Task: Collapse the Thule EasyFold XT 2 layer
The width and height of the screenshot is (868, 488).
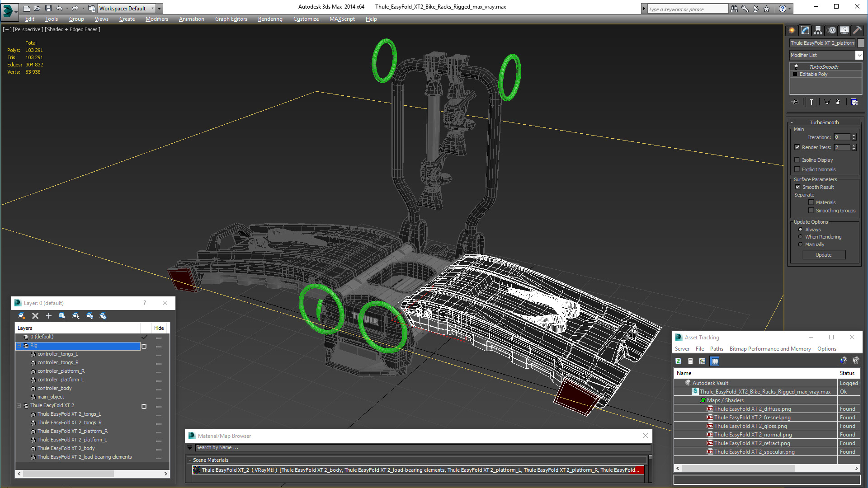Action: 19,406
